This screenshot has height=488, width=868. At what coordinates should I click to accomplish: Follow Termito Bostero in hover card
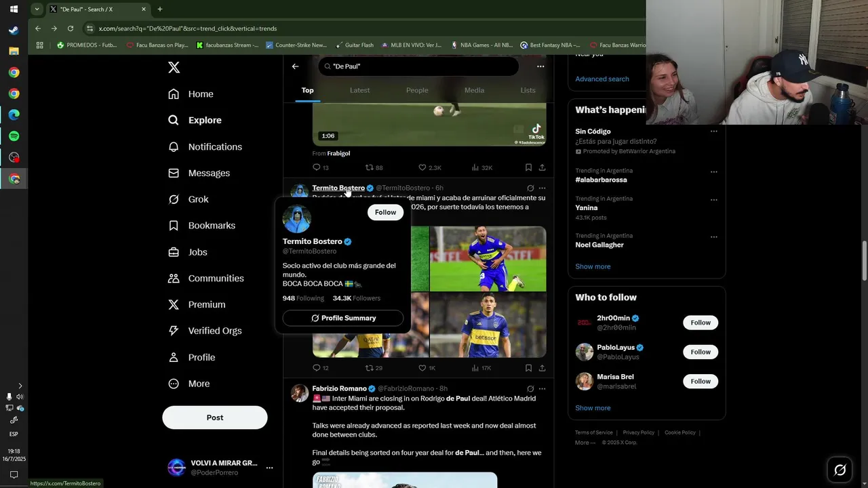(x=385, y=212)
